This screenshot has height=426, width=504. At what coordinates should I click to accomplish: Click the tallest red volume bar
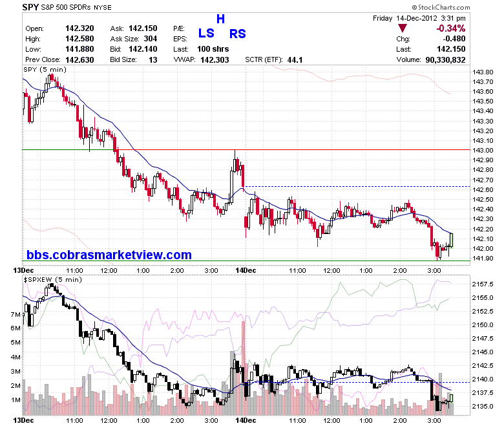click(244, 368)
